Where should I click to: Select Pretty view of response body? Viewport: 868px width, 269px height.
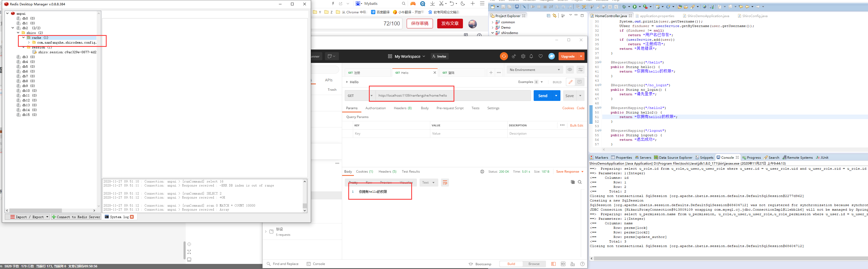pyautogui.click(x=353, y=183)
